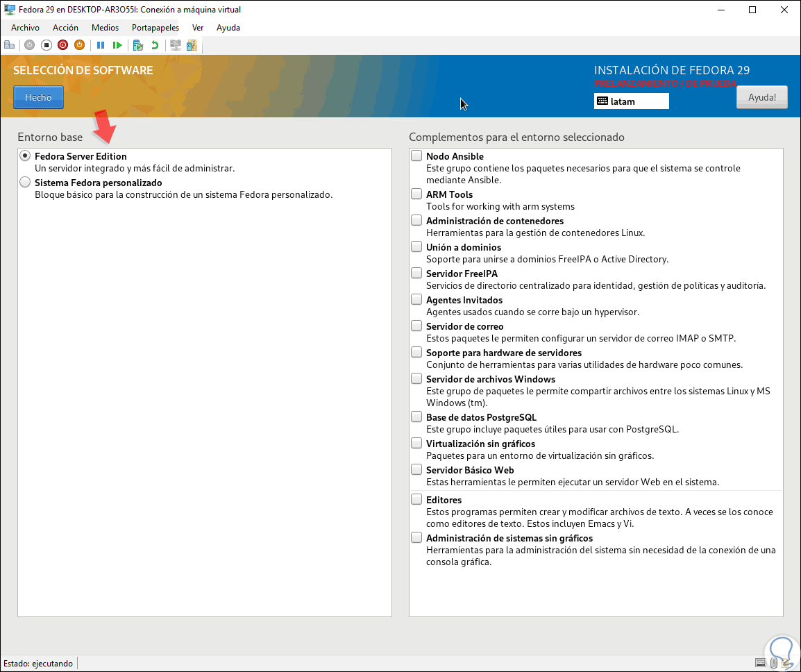801x672 pixels.
Task: Enable Virtualización sin gráficos
Action: pos(416,444)
